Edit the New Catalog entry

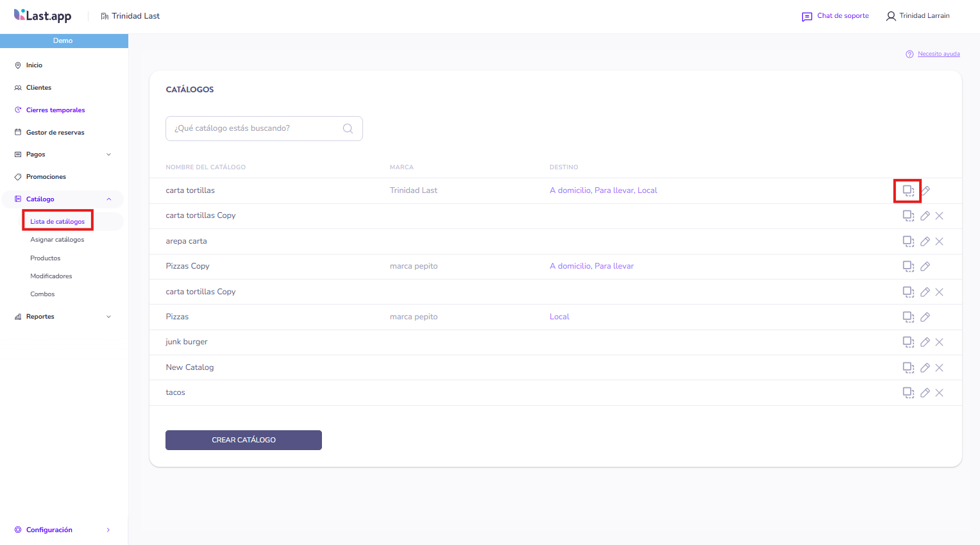click(925, 367)
